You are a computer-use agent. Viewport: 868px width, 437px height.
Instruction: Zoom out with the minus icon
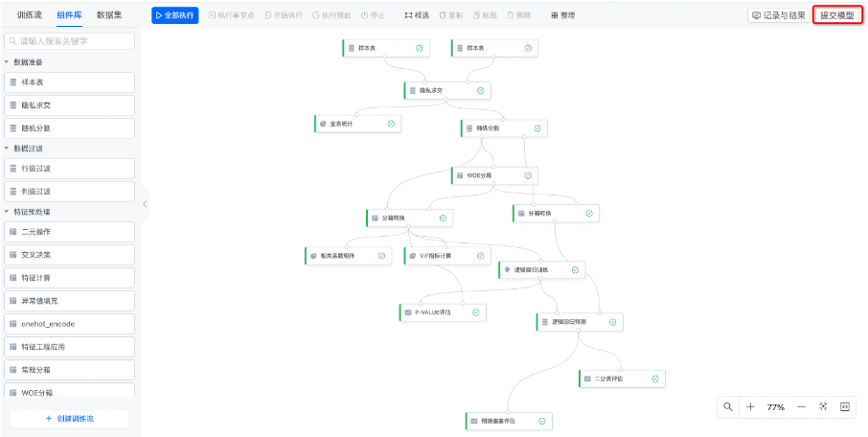(x=801, y=407)
